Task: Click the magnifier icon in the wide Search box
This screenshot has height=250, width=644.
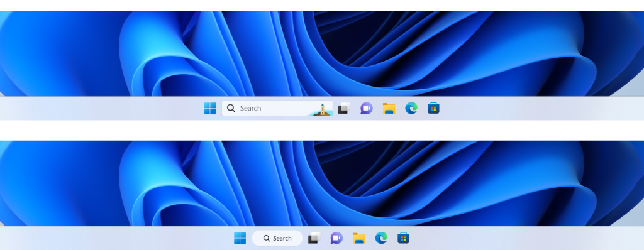Action: 231,108
